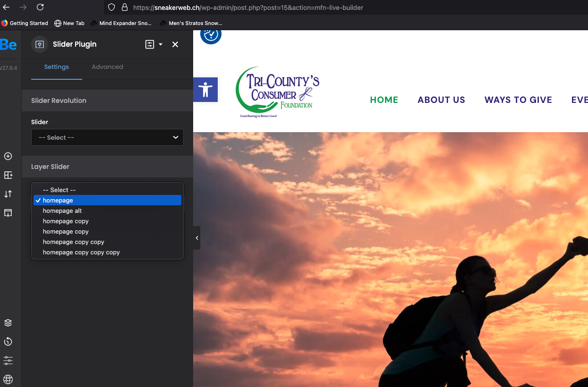Open the WAYS TO GIVE menu link
The height and width of the screenshot is (387, 588).
(518, 100)
